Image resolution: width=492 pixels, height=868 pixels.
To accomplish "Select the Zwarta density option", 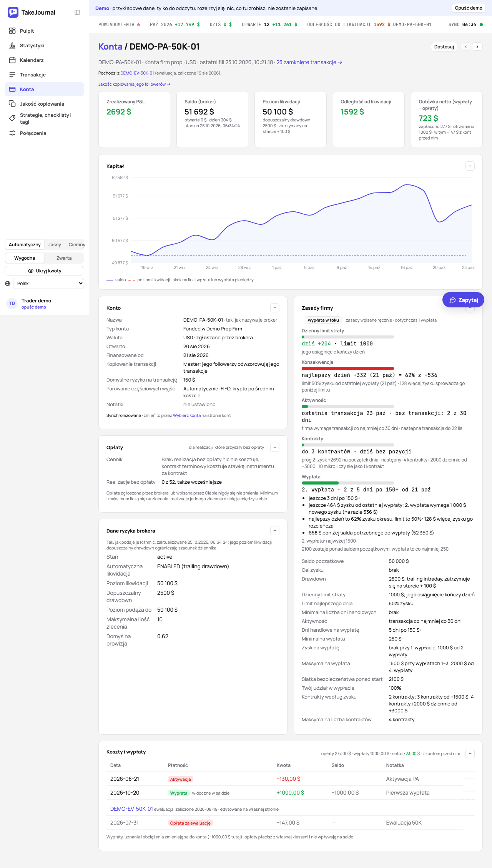I will coord(64,258).
